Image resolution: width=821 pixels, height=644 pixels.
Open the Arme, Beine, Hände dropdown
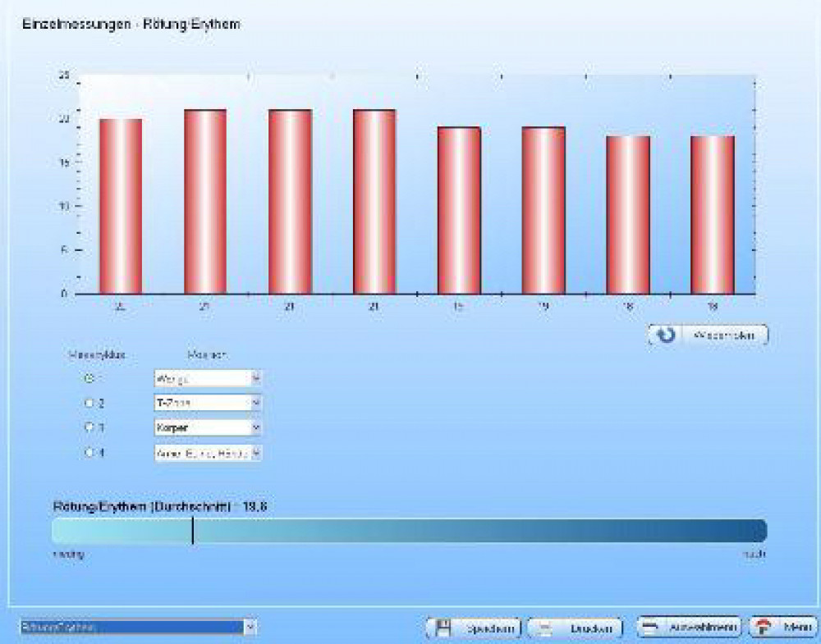(x=255, y=452)
